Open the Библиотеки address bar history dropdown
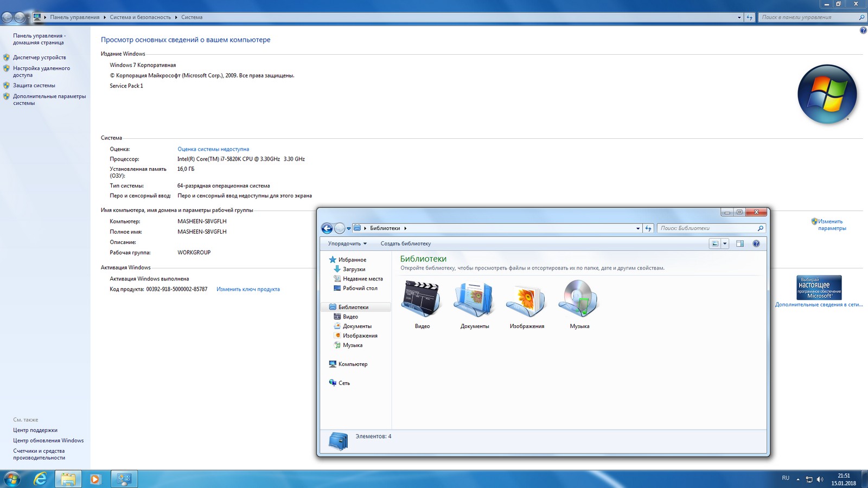 coord(638,228)
